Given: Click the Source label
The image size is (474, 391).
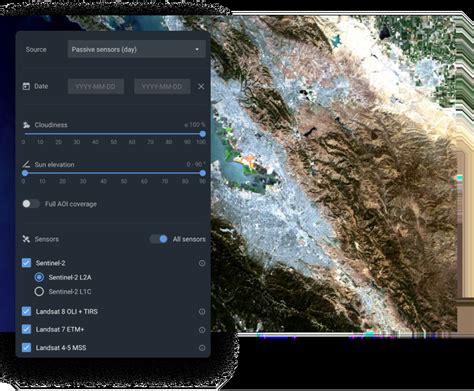Looking at the screenshot, I should [36, 49].
